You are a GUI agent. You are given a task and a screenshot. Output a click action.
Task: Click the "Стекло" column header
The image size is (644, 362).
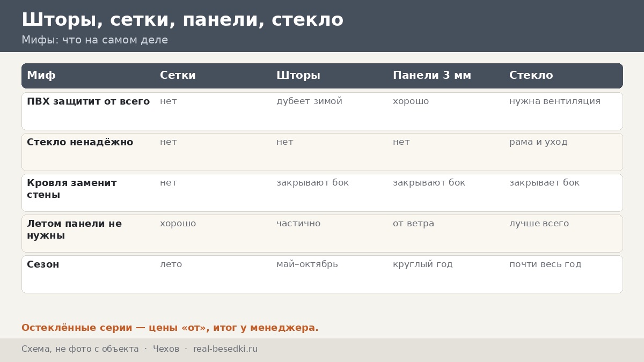(531, 76)
